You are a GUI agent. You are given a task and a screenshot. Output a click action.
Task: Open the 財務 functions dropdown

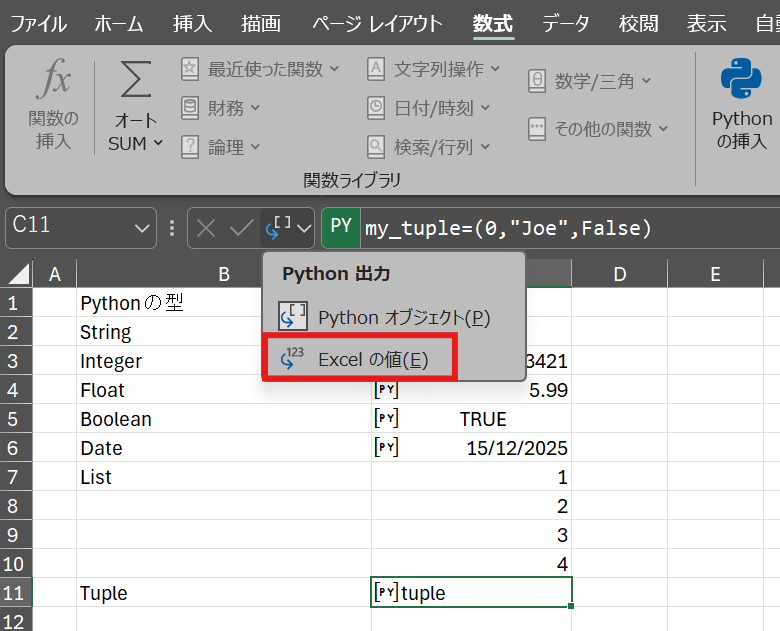click(x=220, y=108)
